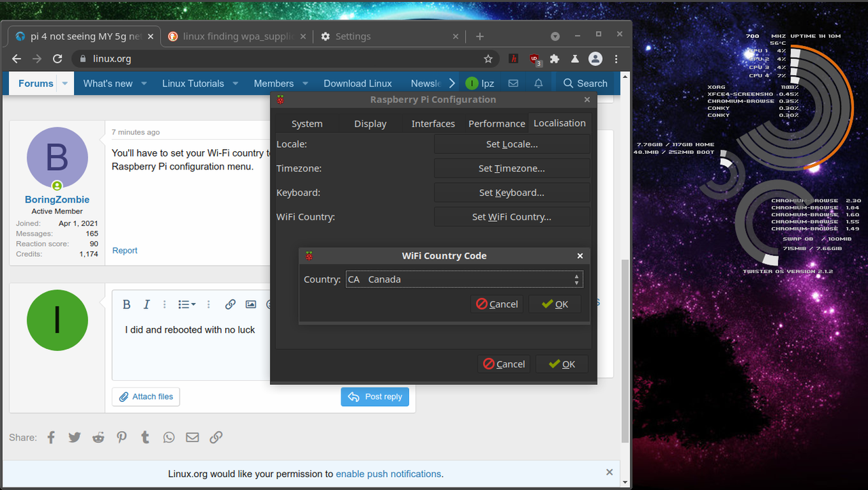Show more nav items with right chevron
Screen dimensions: 868x490
(452, 83)
